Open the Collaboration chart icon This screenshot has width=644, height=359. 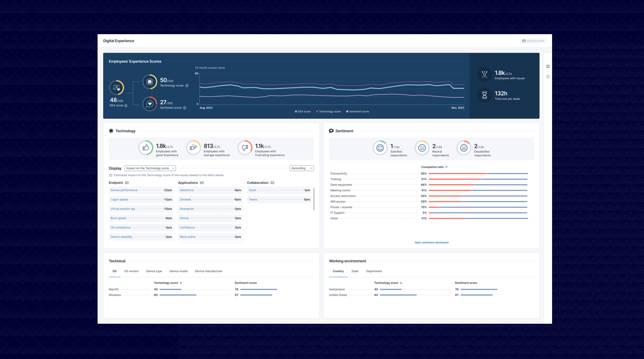272,183
